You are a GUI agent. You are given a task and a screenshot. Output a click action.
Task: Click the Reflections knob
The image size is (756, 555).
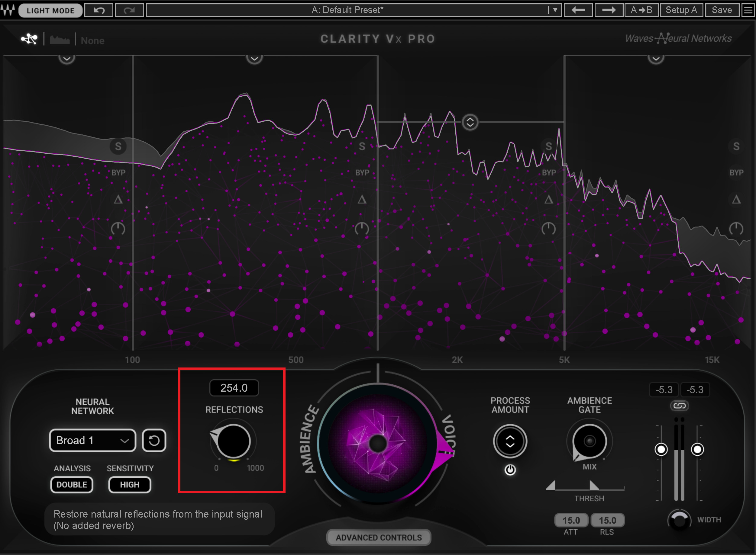click(234, 441)
